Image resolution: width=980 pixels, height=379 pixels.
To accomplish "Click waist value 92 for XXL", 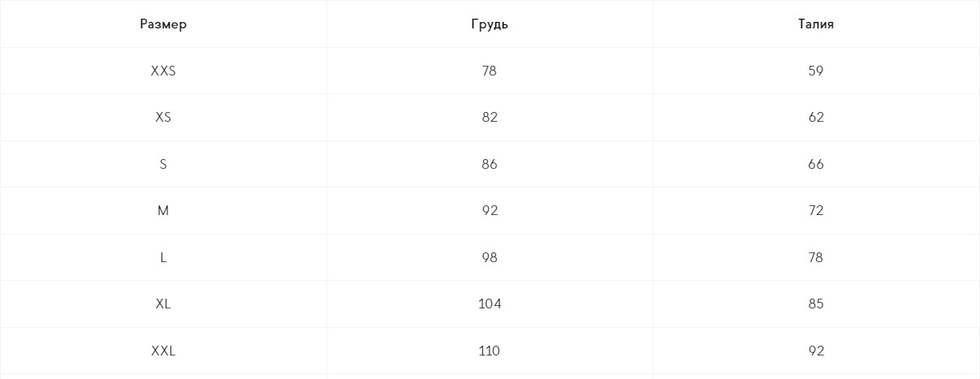I will pos(816,351).
